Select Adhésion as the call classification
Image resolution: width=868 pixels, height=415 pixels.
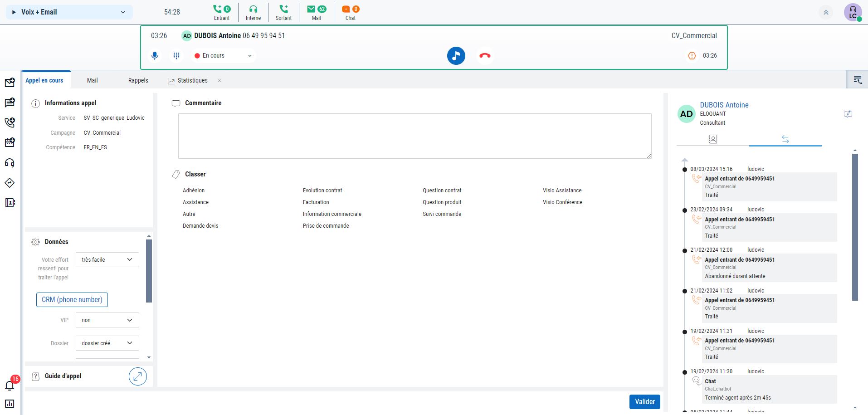194,190
